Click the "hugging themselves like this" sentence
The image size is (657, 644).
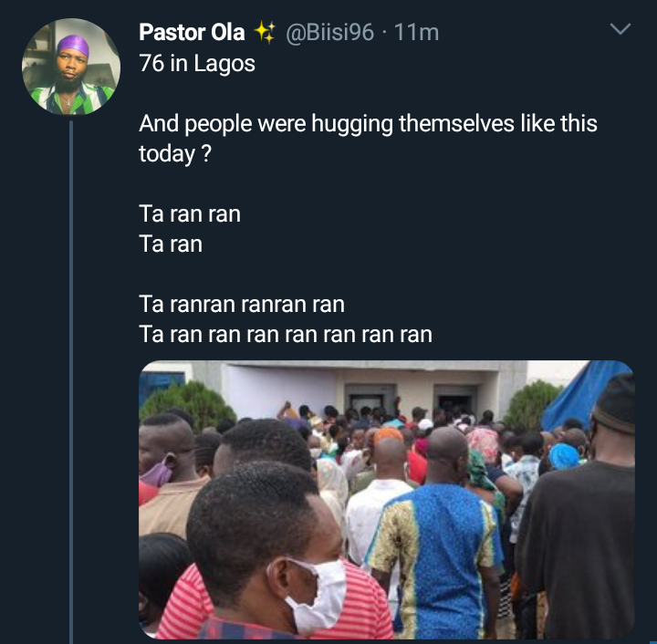pos(368,123)
